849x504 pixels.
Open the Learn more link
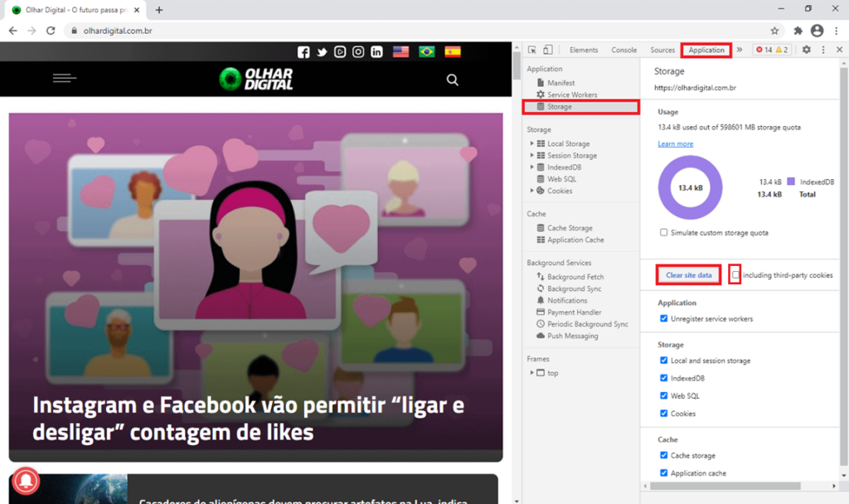(675, 143)
